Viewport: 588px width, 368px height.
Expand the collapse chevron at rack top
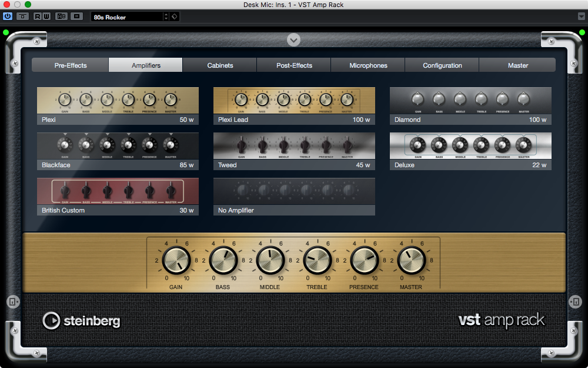pyautogui.click(x=294, y=40)
